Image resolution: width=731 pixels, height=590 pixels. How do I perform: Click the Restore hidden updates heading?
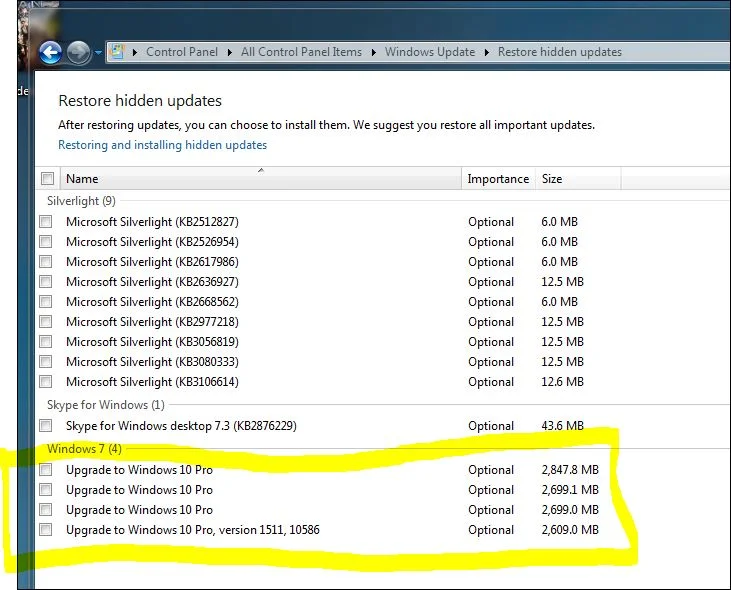pos(140,101)
